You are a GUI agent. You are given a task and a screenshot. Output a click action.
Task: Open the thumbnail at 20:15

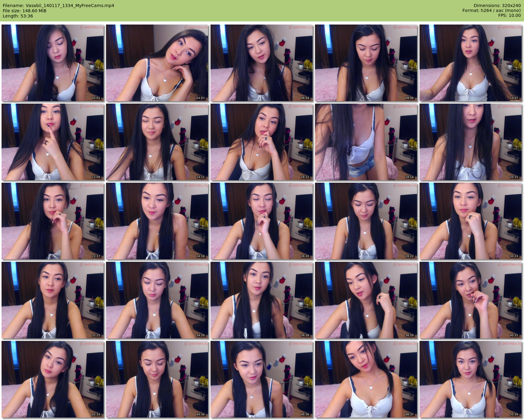coord(471,142)
